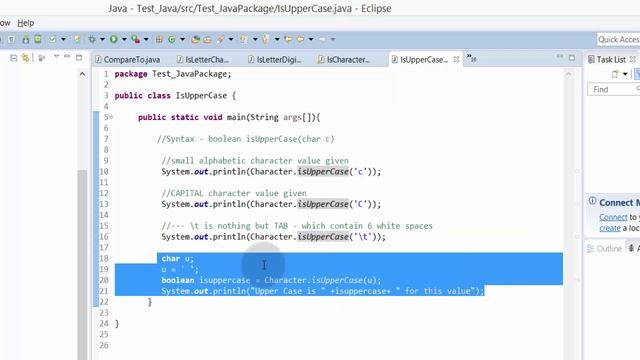Click the Open Task icon in the toolbar
640x360 pixels.
(x=208, y=39)
